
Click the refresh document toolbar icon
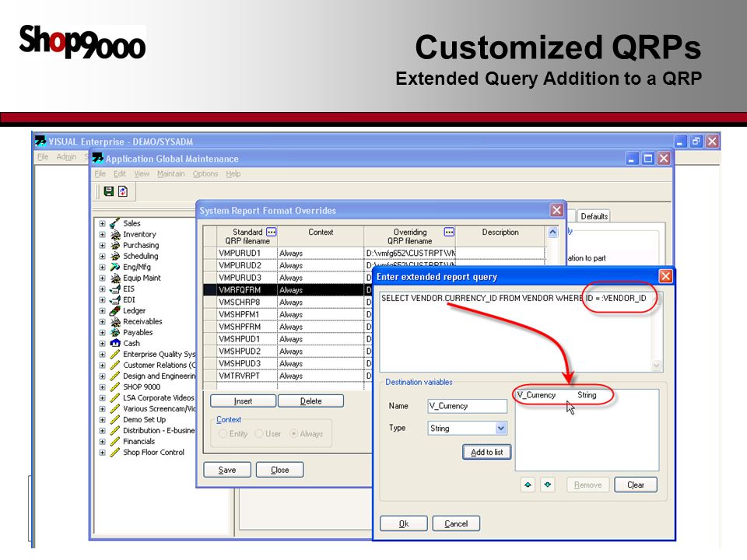pos(123,191)
